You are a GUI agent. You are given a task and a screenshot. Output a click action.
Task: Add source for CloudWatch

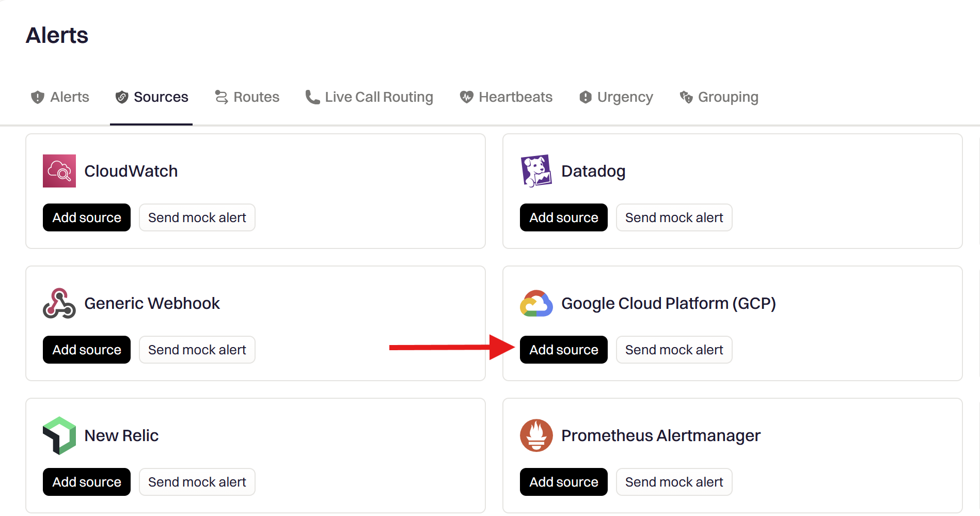pos(87,217)
